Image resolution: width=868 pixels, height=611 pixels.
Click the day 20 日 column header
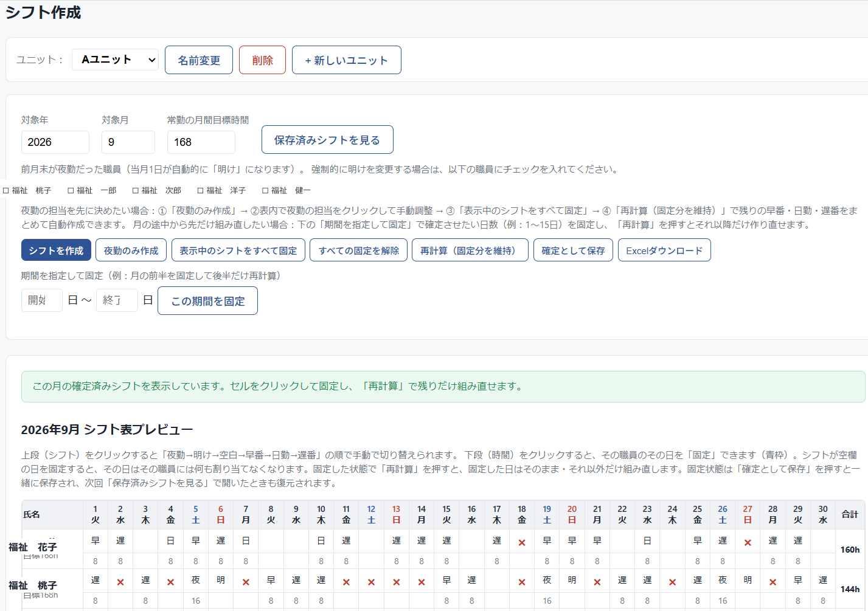coord(572,514)
